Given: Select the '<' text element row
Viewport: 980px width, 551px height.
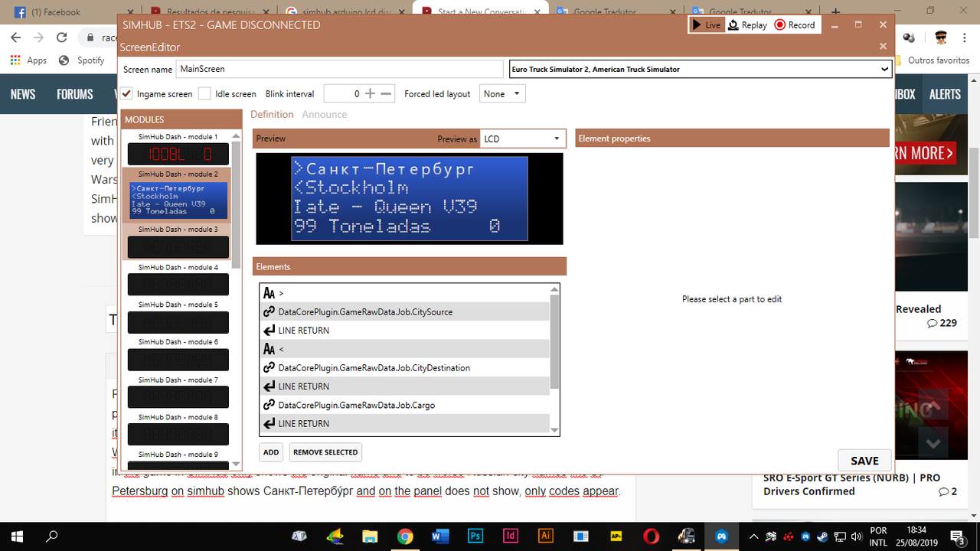Looking at the screenshot, I should coord(405,349).
